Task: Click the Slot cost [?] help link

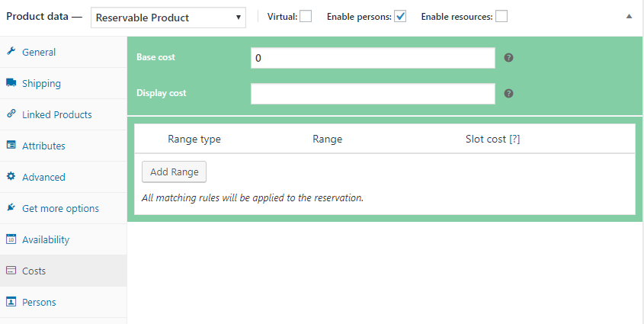Action: [x=514, y=140]
